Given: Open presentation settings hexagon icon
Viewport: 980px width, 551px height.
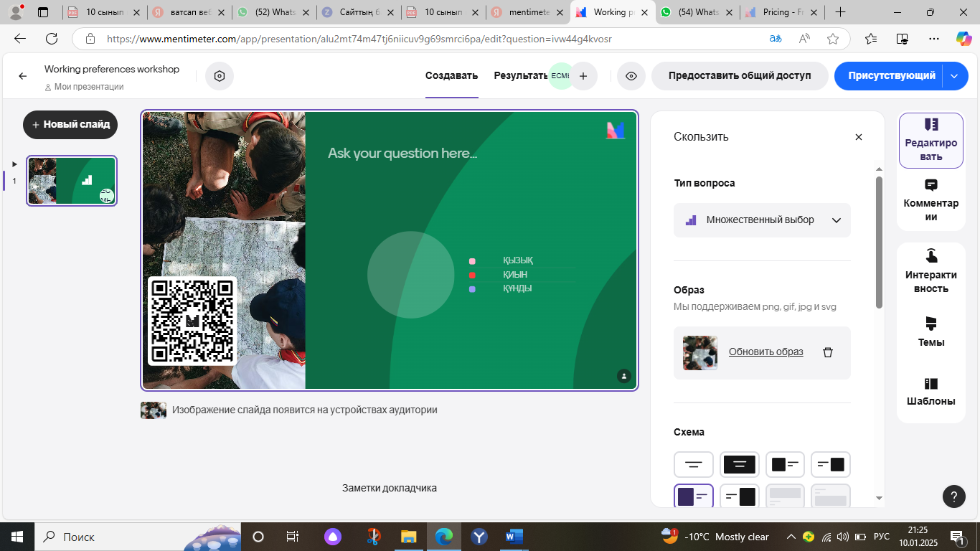Looking at the screenshot, I should 220,75.
